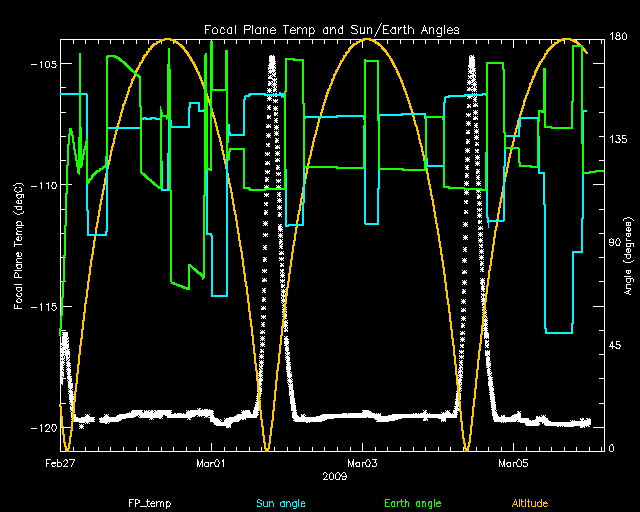The width and height of the screenshot is (640, 512).
Task: Click the -105 temperature tick label
Action: click(44, 64)
